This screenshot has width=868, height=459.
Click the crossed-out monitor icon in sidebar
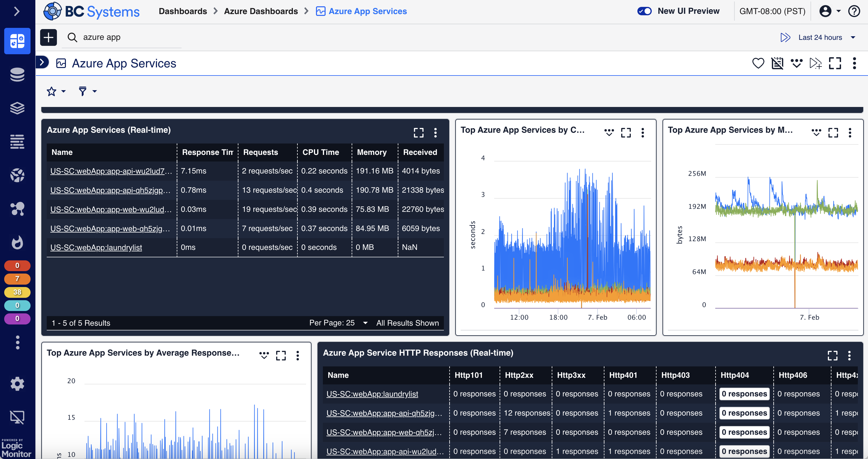17,417
